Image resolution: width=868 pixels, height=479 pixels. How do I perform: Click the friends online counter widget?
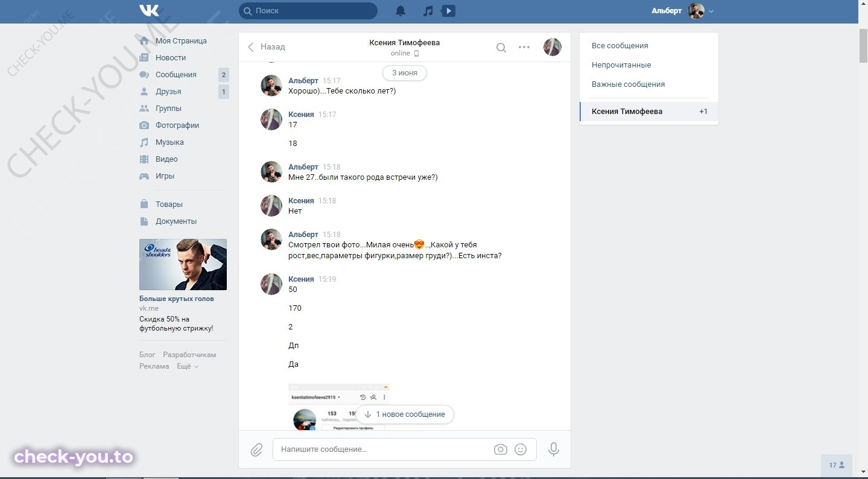[x=837, y=465]
